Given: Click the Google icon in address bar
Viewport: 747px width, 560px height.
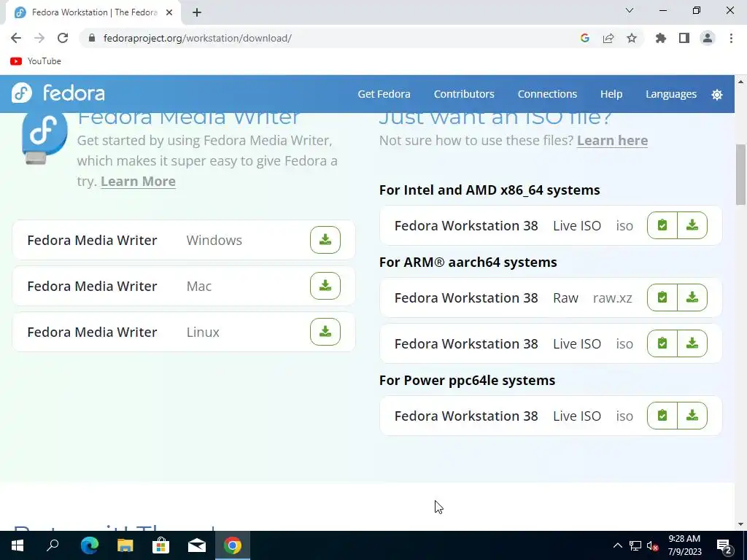Looking at the screenshot, I should [585, 38].
